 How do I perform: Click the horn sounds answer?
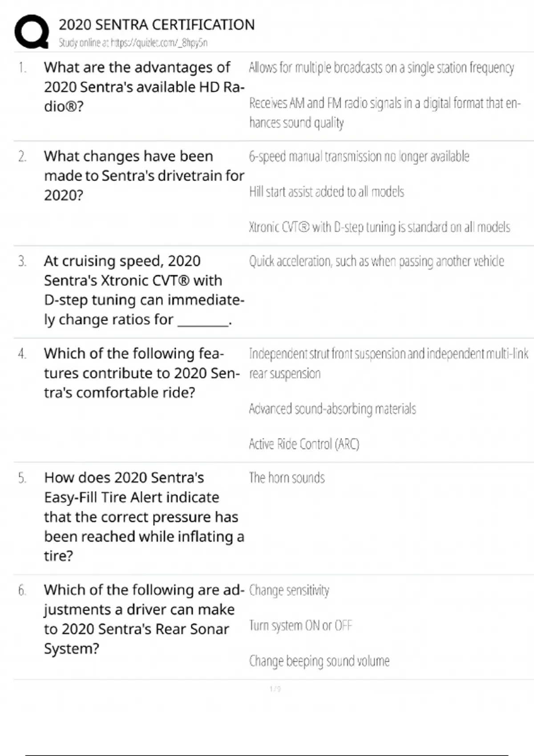[287, 478]
